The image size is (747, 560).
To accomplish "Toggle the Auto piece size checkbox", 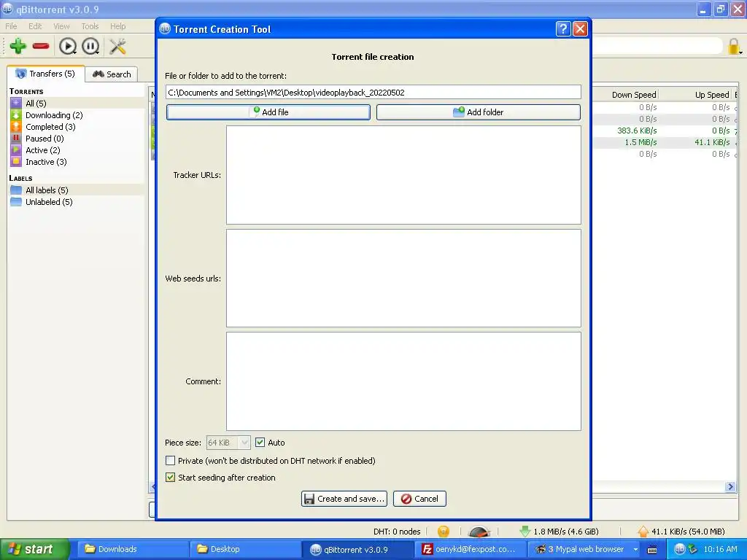I will (260, 443).
